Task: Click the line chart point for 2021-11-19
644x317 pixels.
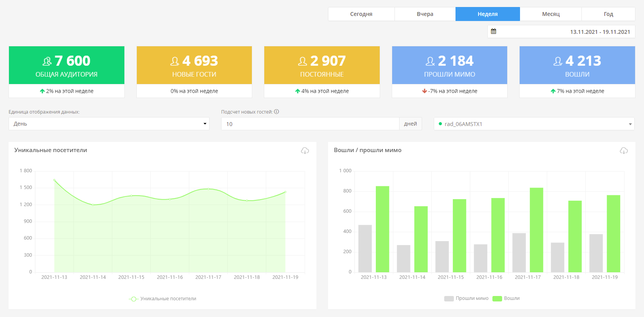Action: tap(285, 192)
